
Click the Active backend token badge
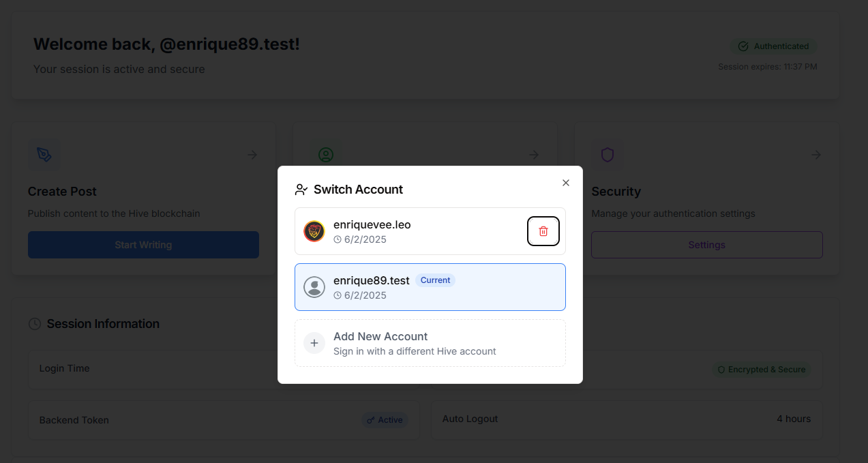385,420
